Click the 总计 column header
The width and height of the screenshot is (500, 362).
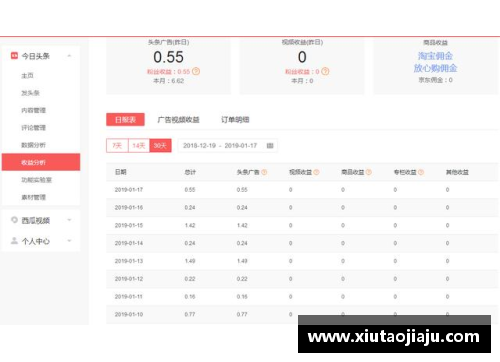coord(190,172)
